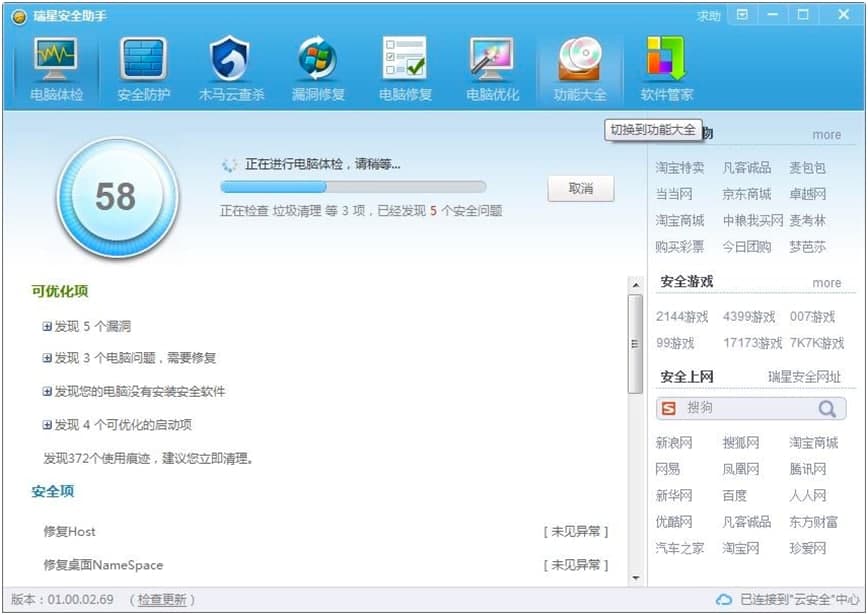Open 99游戏 link
The image size is (868, 615).
pos(675,344)
